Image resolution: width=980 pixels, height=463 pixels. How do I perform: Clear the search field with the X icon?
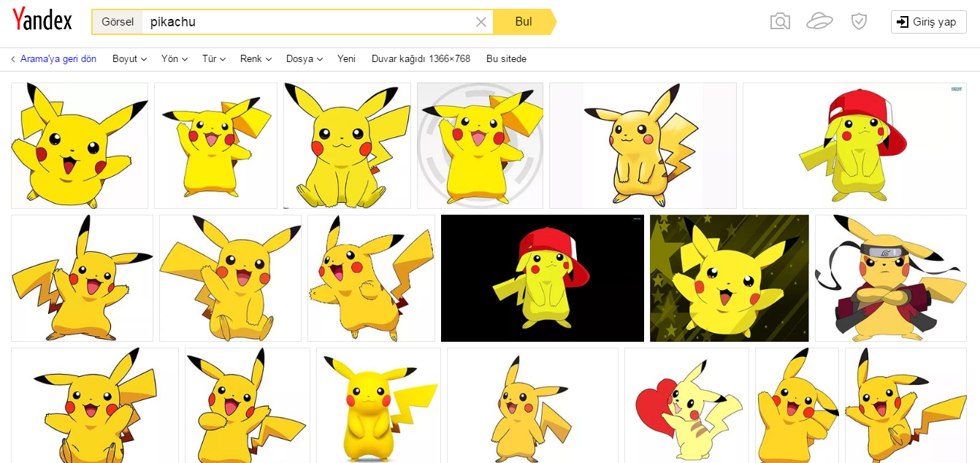481,22
